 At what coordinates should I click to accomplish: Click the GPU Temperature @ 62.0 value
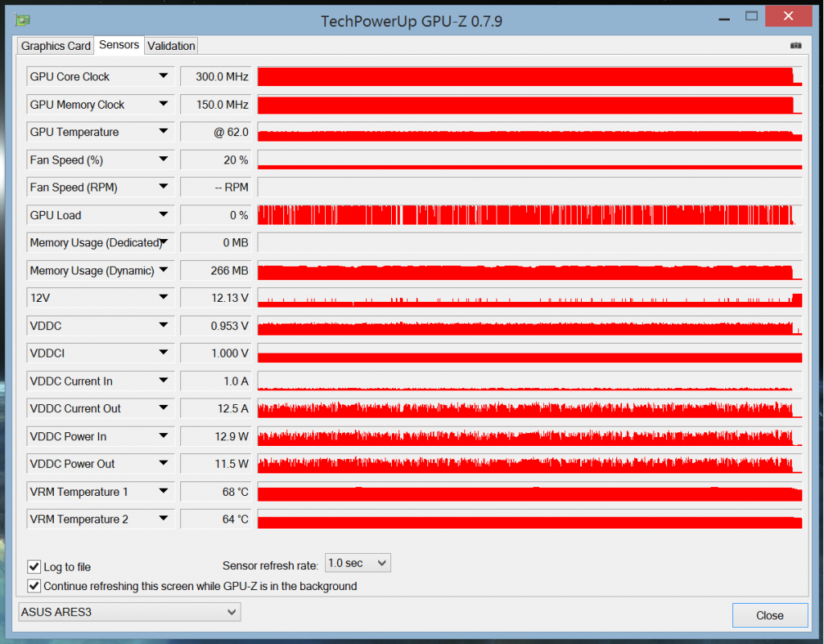click(x=216, y=132)
